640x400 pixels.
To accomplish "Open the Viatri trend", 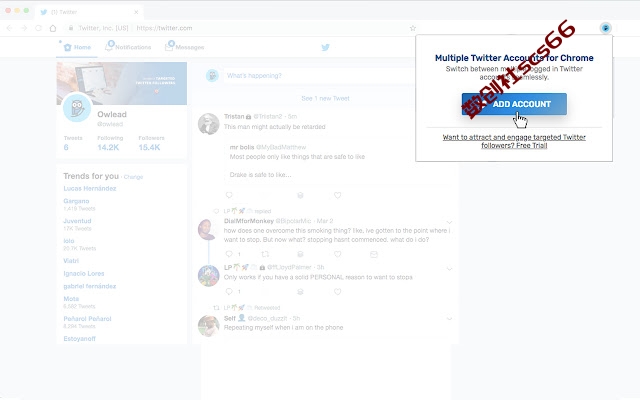I will coord(71,261).
